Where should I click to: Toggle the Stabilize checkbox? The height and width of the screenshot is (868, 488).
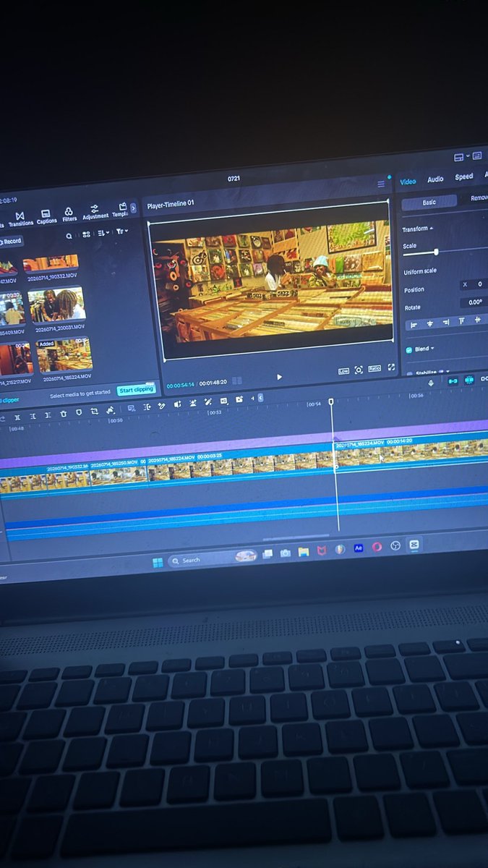coord(410,374)
